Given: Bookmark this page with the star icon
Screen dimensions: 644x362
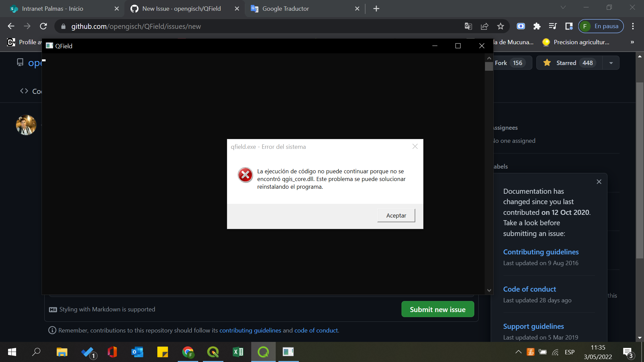Looking at the screenshot, I should coord(500,26).
